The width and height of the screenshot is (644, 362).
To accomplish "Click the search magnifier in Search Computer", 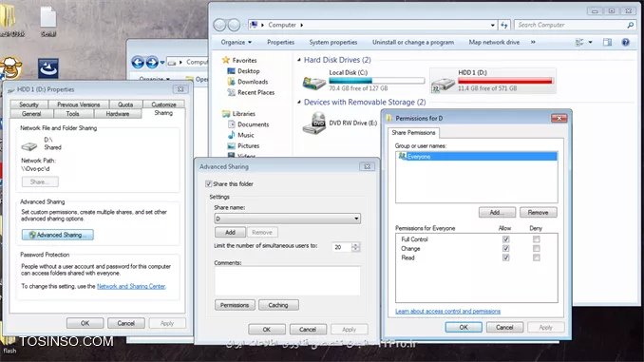I will [631, 25].
